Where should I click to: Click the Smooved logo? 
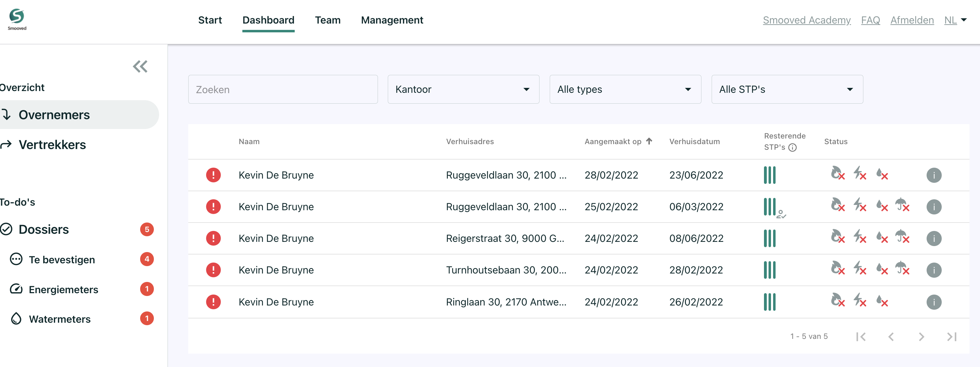point(17,19)
